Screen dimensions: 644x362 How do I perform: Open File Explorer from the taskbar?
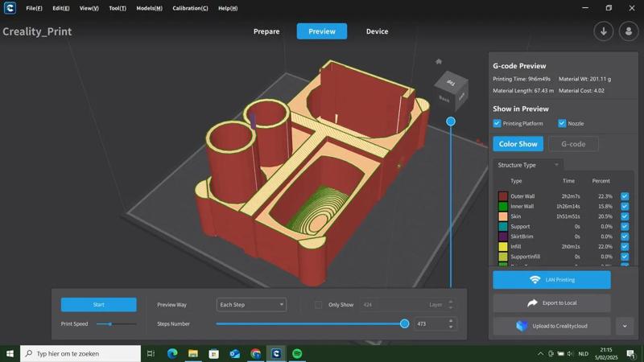[x=193, y=353]
